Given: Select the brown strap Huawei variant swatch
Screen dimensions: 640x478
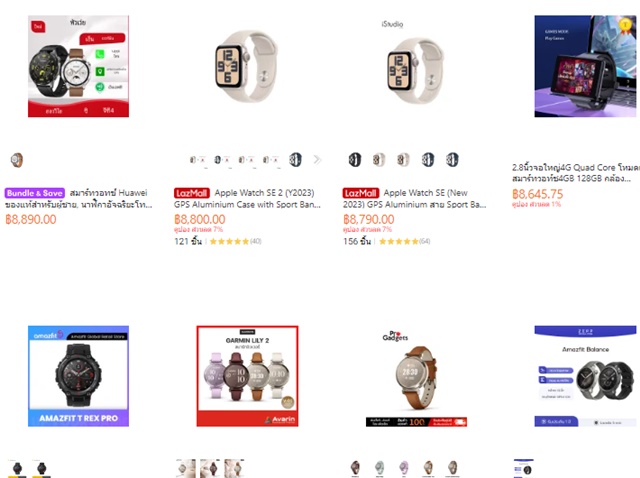Looking at the screenshot, I should pos(17,160).
